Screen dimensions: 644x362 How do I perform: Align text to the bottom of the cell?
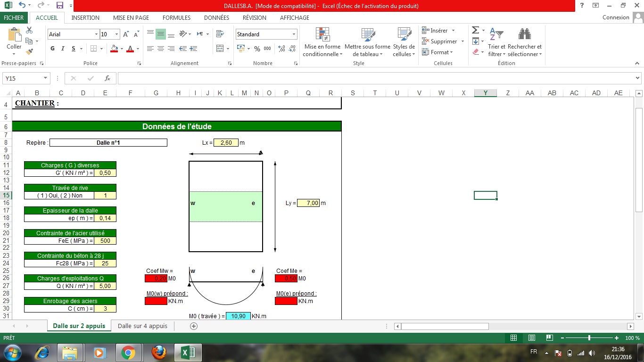(x=171, y=34)
